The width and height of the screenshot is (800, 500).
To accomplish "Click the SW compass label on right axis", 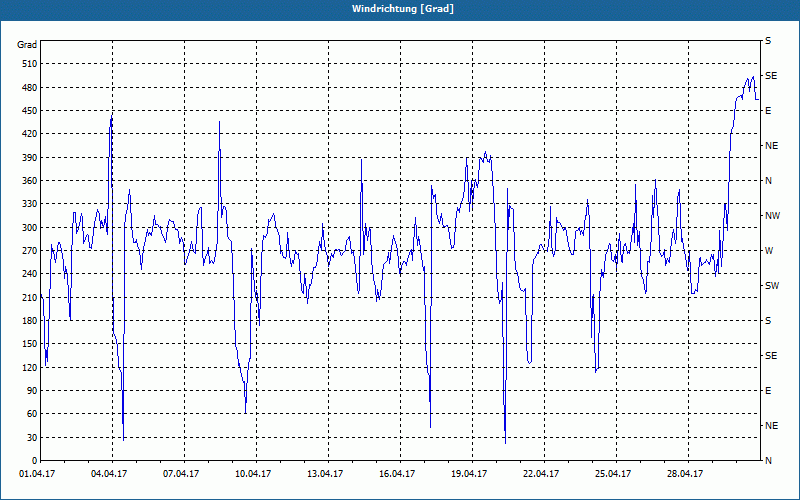I will pos(772,286).
